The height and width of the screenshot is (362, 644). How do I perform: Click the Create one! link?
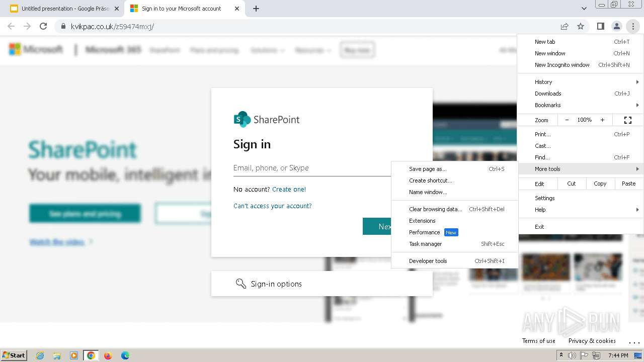click(289, 190)
